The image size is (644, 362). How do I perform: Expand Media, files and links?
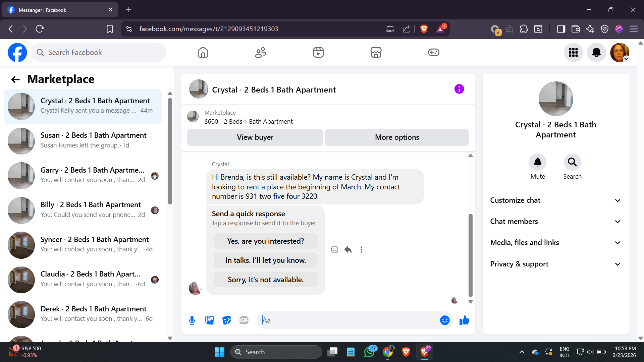click(555, 243)
